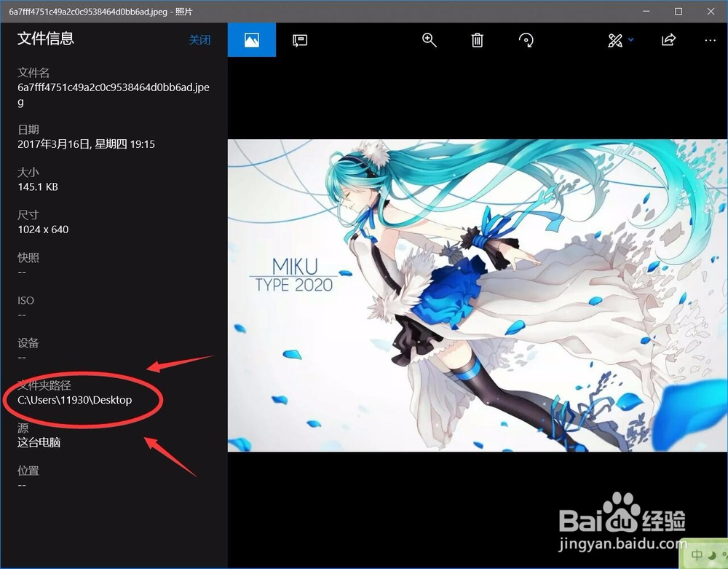Click the source value 这台电脑
728x569 pixels.
click(39, 442)
